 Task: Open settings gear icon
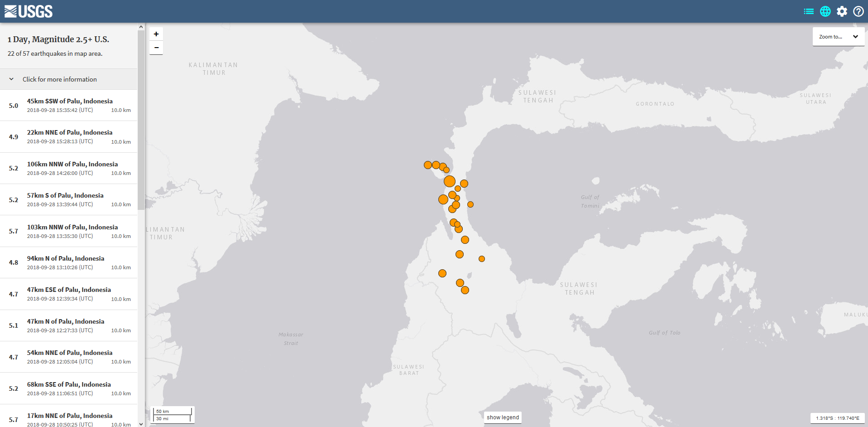pyautogui.click(x=842, y=11)
